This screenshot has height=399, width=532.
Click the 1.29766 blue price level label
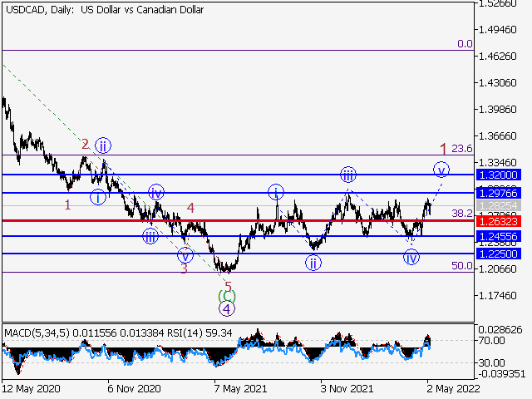(x=499, y=193)
